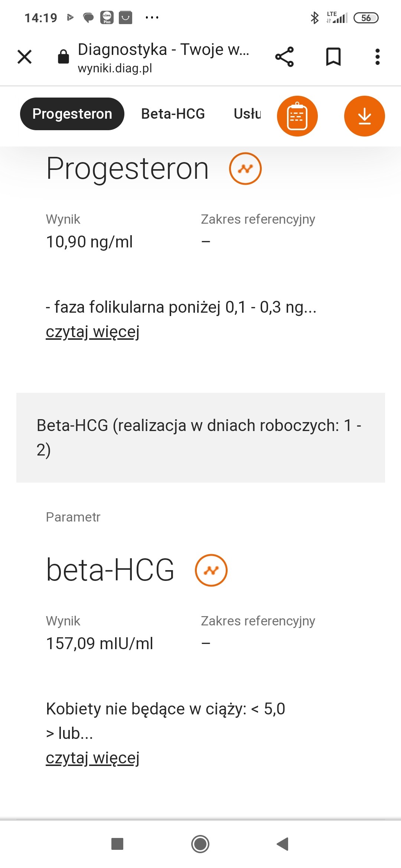Screen dimensions: 401x868
Task: Switch to the Beta-HCG tab
Action: [x=173, y=114]
